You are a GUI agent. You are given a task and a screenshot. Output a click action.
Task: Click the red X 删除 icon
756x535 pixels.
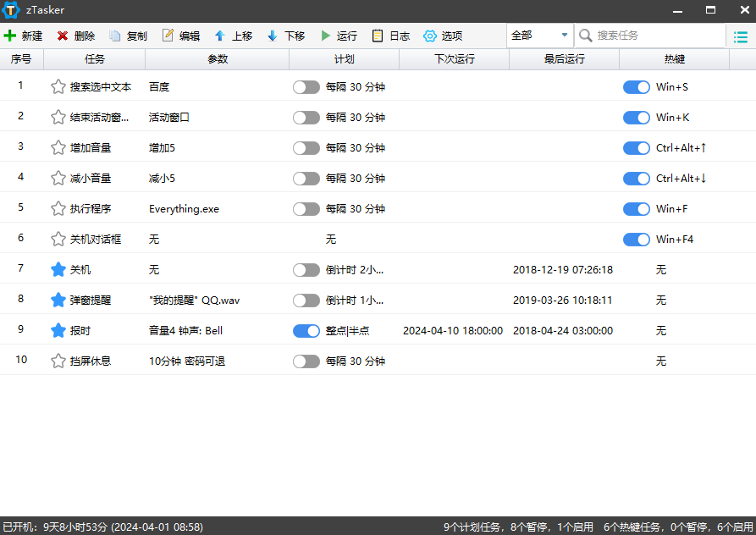[x=63, y=36]
